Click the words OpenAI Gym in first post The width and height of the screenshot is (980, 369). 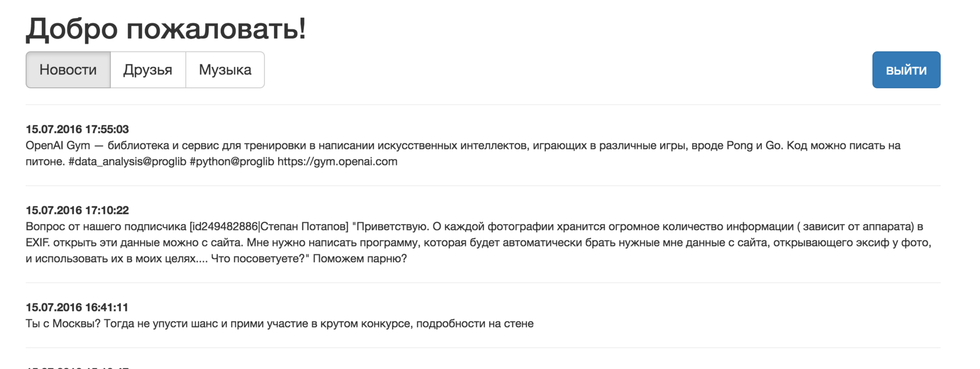pyautogui.click(x=58, y=146)
